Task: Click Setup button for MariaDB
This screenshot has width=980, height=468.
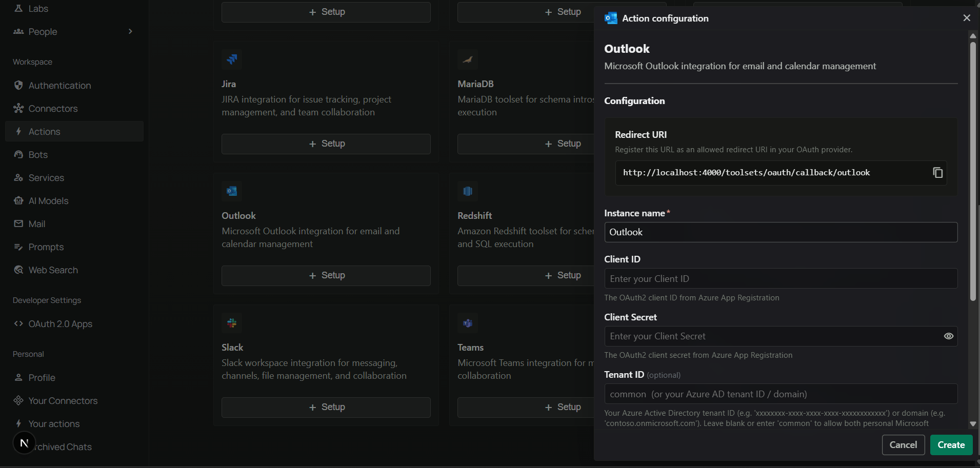Action: [x=526, y=144]
